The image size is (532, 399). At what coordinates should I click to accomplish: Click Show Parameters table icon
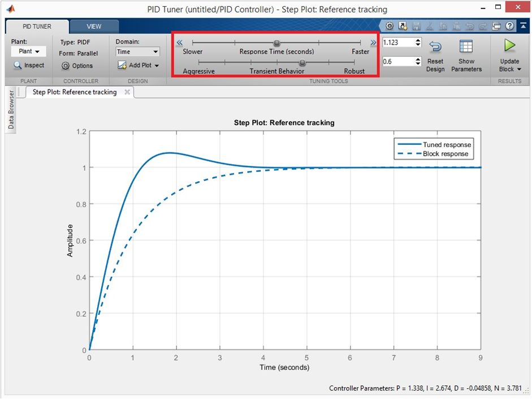[x=466, y=46]
